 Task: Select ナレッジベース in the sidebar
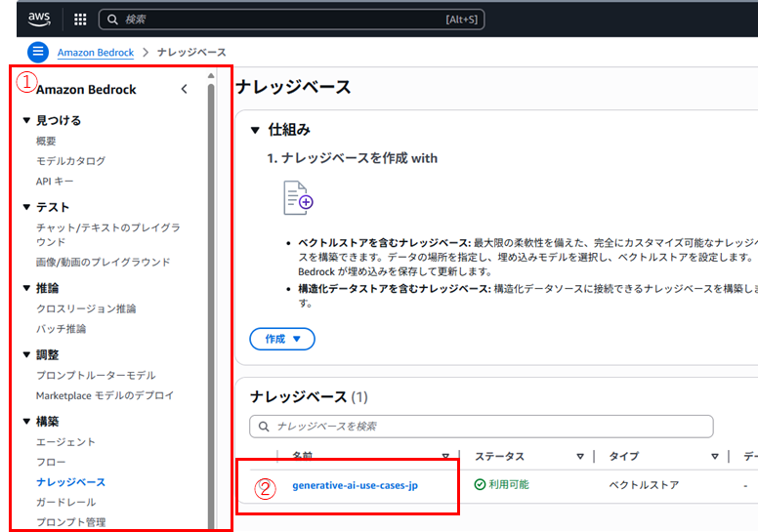tap(70, 482)
